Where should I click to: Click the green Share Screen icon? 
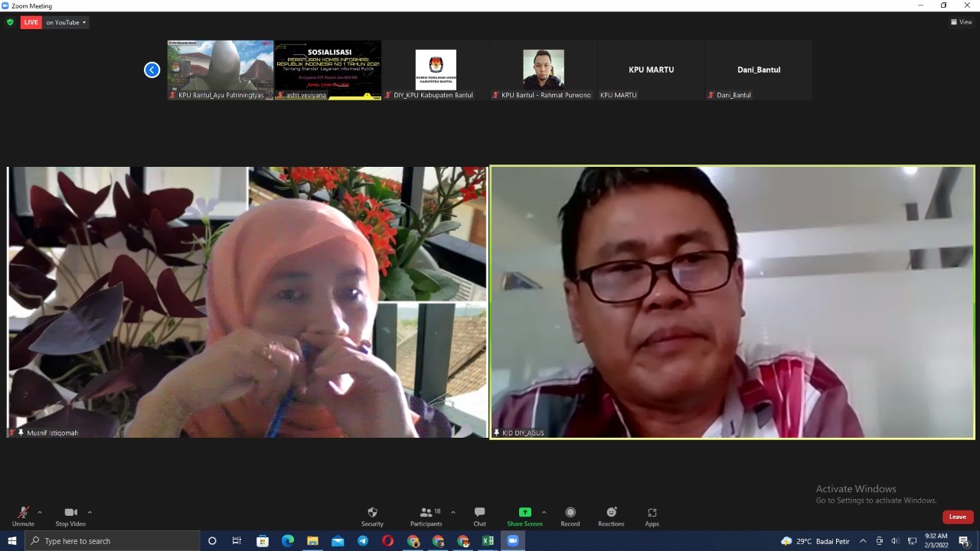(524, 513)
